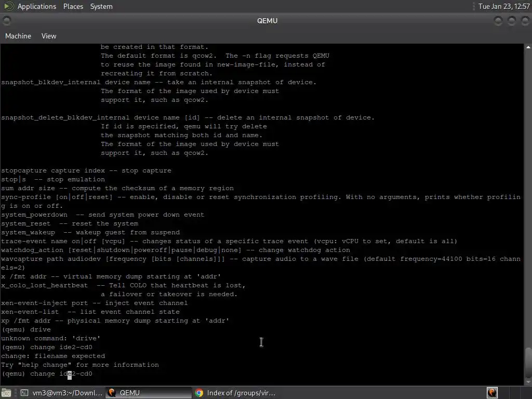532x399 pixels.
Task: Click the line 'change: filename expected'
Action: [53, 356]
